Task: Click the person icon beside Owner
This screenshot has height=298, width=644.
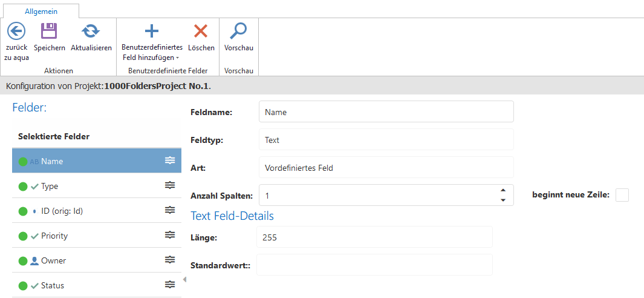Action: [x=34, y=261]
